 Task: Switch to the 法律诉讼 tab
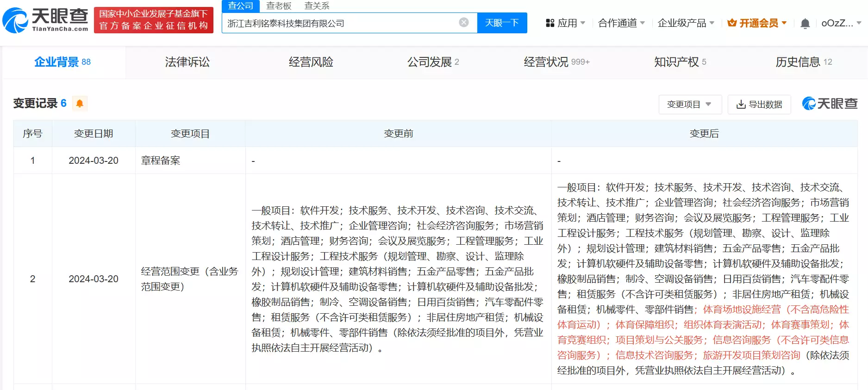coord(187,62)
